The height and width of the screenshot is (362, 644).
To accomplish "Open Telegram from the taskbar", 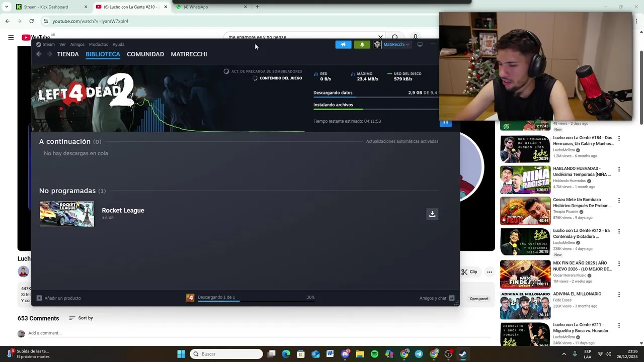I will 419,354.
